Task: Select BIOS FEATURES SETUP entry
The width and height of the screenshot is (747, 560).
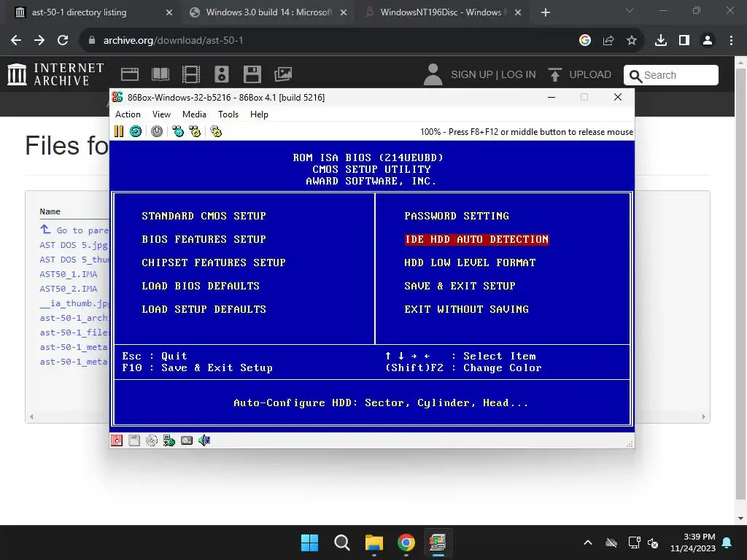Action: (x=204, y=239)
